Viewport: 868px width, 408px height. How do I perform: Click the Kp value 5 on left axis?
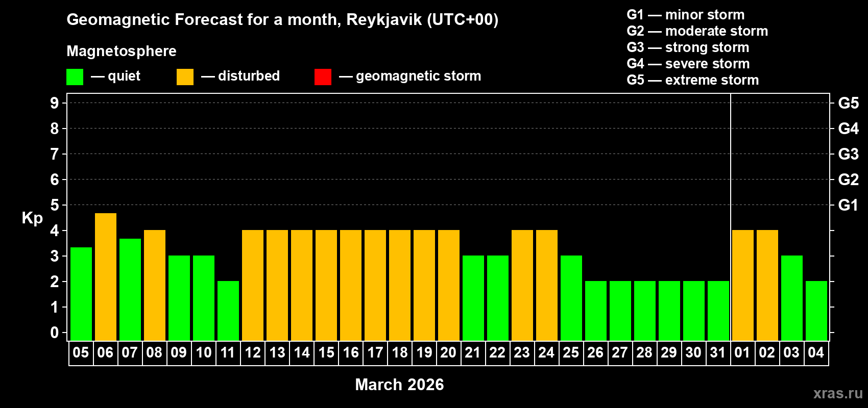55,205
